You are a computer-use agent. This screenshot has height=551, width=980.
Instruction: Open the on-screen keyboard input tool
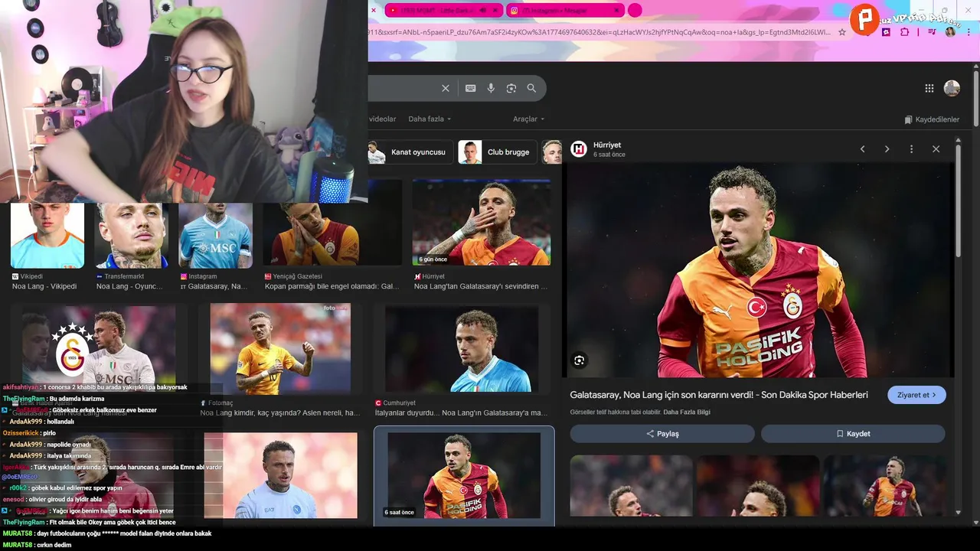[471, 88]
